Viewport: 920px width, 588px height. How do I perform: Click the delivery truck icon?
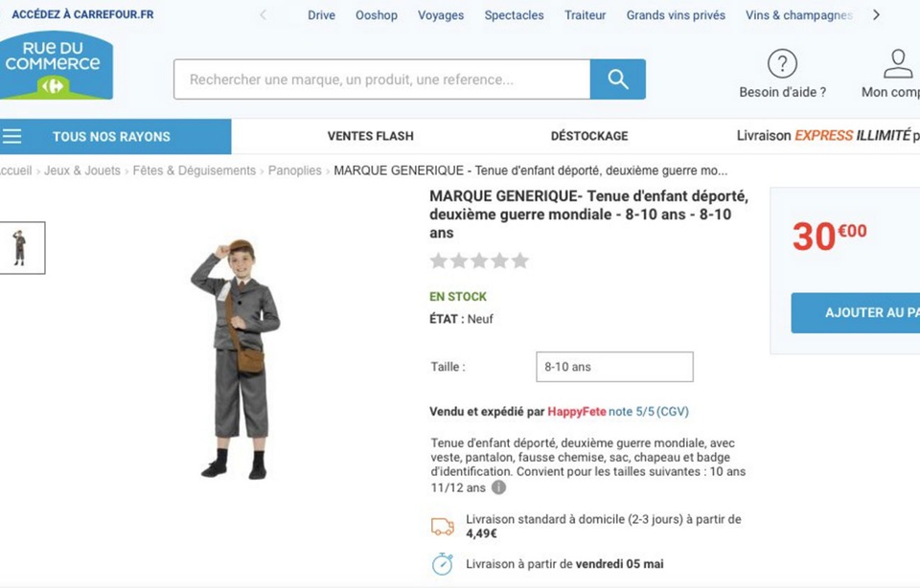tap(443, 527)
